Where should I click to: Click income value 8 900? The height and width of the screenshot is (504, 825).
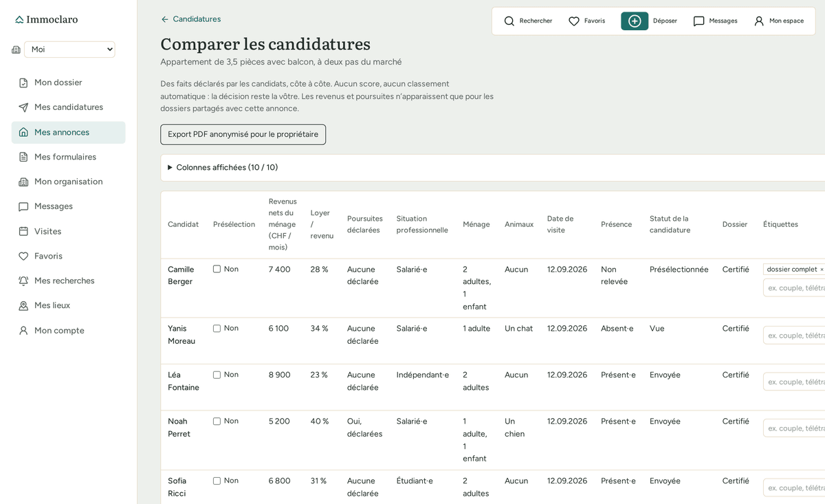[x=280, y=375]
